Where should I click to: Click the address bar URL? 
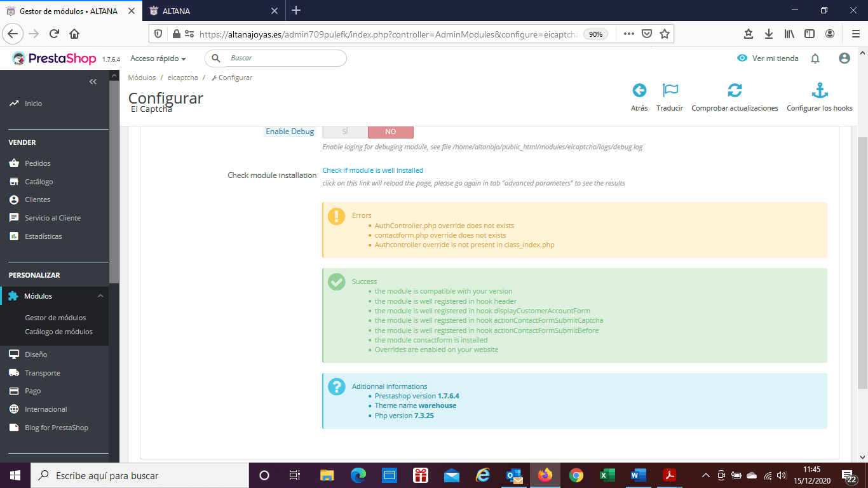coord(388,34)
